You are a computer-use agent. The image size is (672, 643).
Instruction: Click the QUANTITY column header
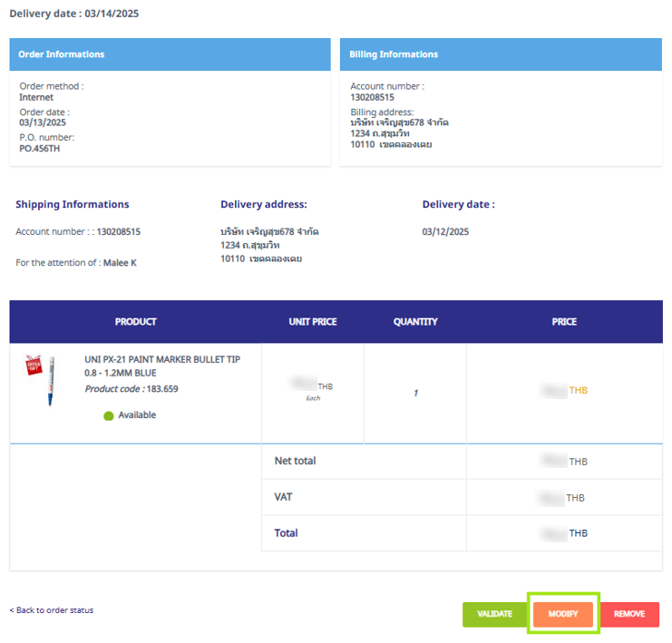415,322
